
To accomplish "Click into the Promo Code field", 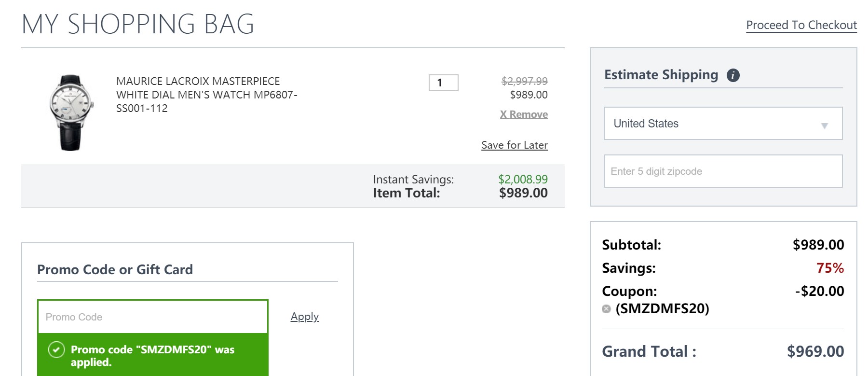I will click(152, 317).
